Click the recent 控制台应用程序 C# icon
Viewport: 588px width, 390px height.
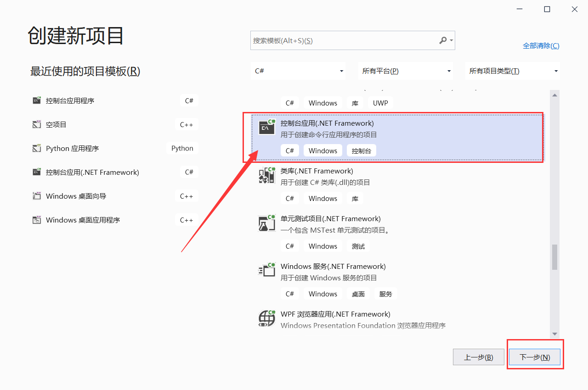coord(37,100)
